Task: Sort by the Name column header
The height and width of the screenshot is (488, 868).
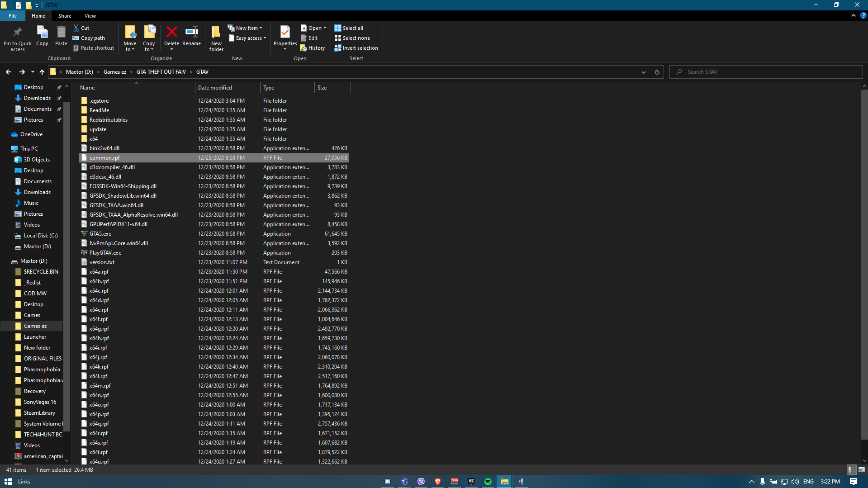Action: point(136,88)
